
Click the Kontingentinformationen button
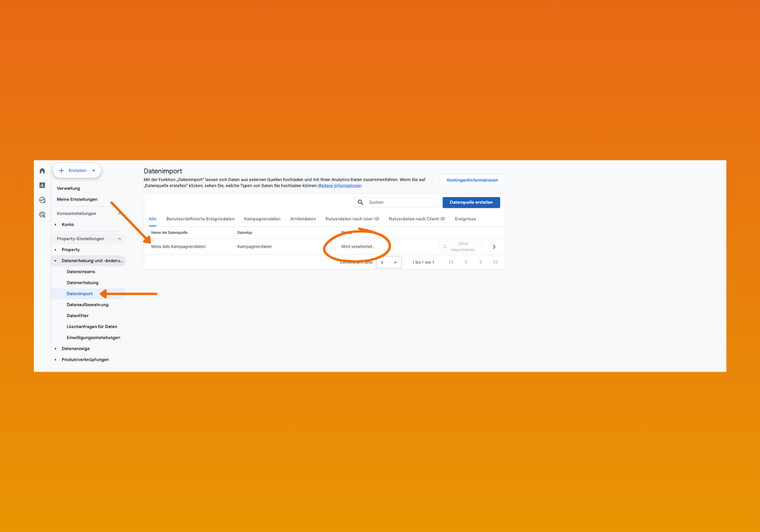[x=473, y=180]
